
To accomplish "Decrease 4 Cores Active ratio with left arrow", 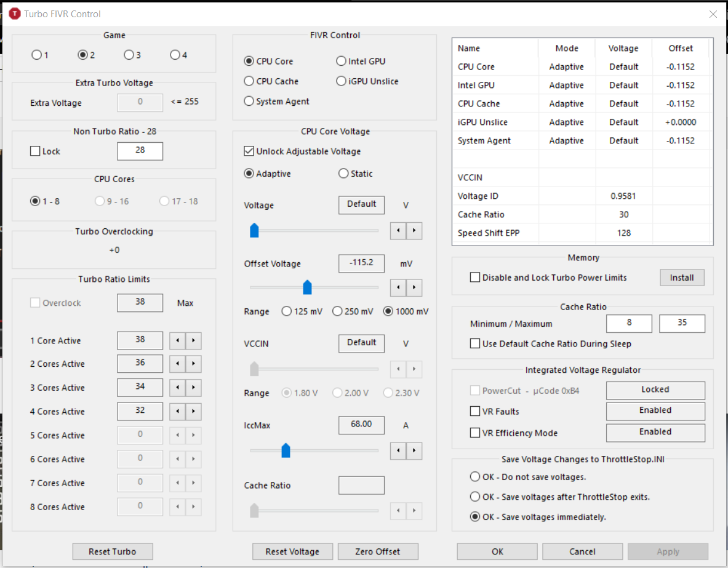I will click(x=177, y=412).
